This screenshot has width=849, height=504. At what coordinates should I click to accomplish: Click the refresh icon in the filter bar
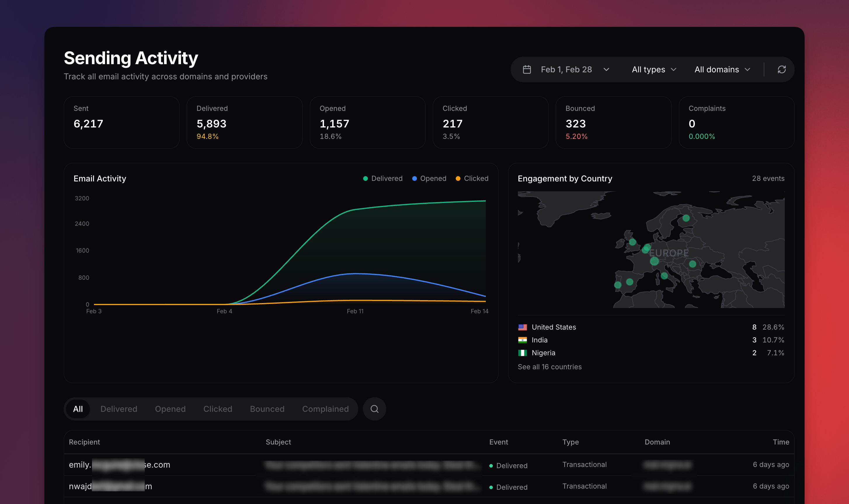[x=781, y=69]
